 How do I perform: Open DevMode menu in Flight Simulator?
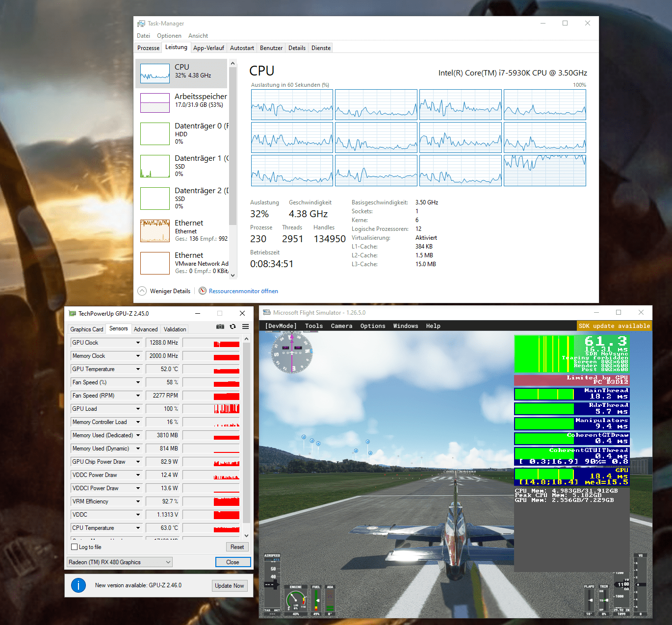281,326
